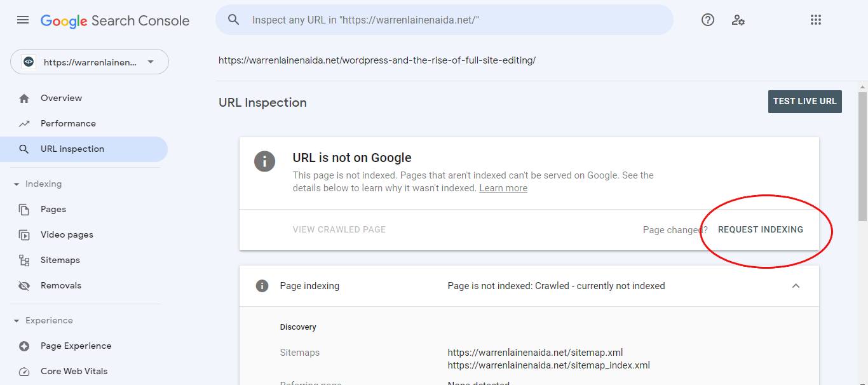Click the Page Experience icon

24,346
